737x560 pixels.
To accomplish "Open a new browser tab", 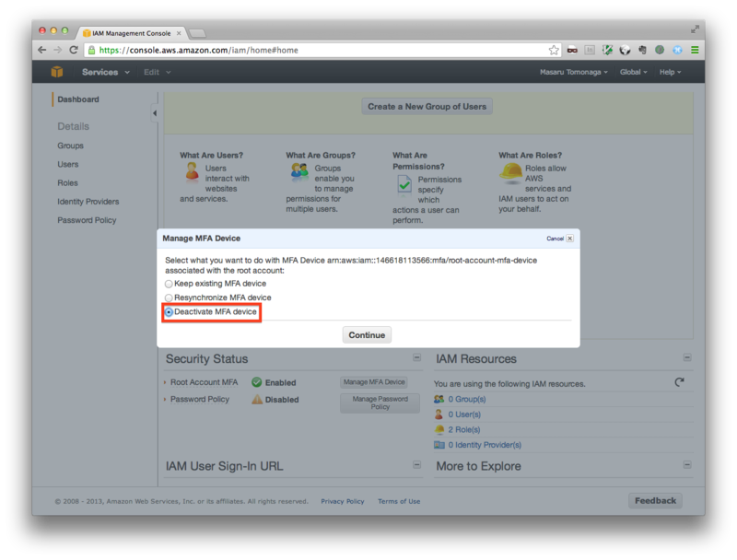I will coord(197,33).
